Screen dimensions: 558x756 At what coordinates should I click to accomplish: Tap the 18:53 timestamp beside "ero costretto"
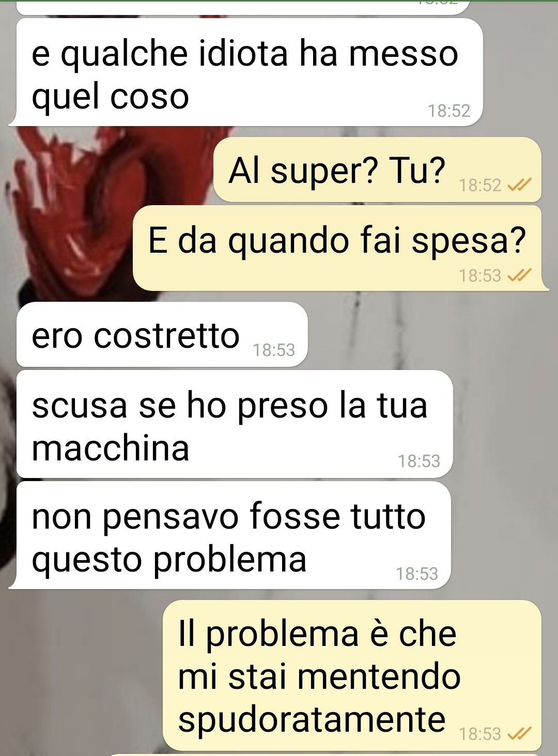coord(274,350)
